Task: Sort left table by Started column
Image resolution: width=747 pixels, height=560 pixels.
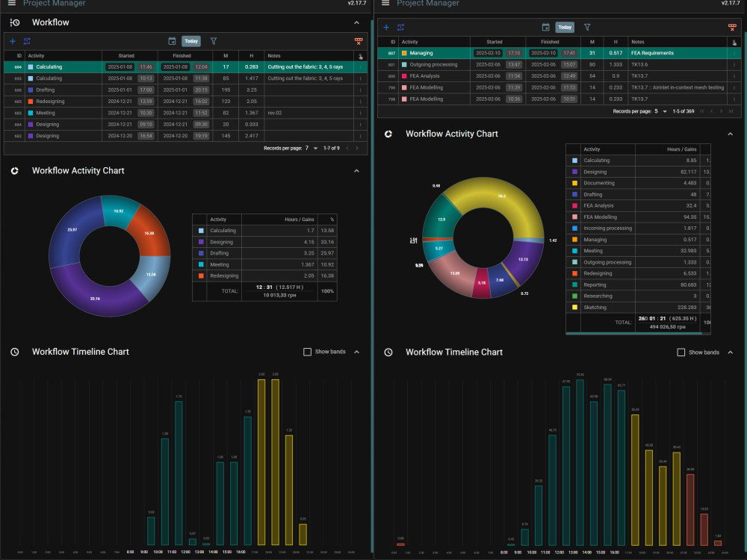Action: tap(126, 56)
